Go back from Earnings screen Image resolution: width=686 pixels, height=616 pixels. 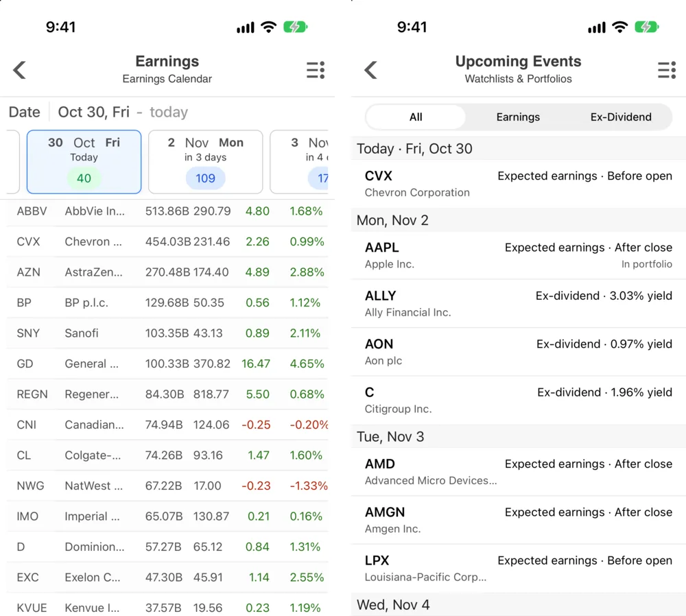pos(20,70)
